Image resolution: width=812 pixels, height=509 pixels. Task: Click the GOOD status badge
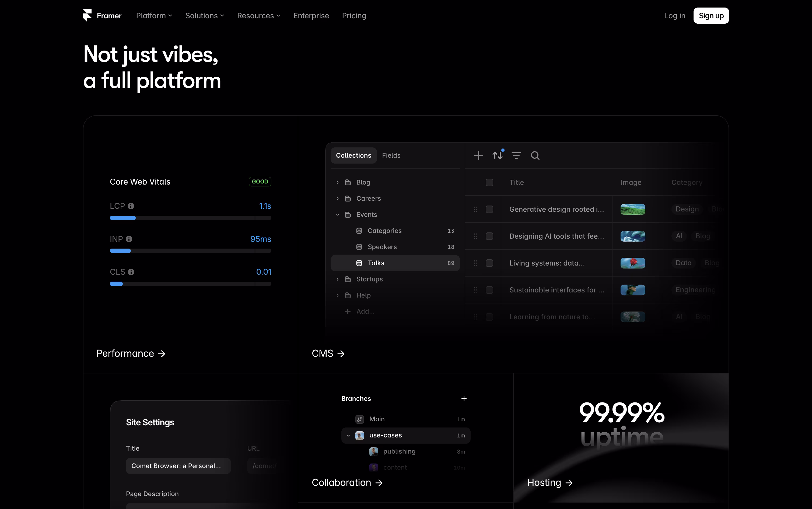click(x=260, y=181)
